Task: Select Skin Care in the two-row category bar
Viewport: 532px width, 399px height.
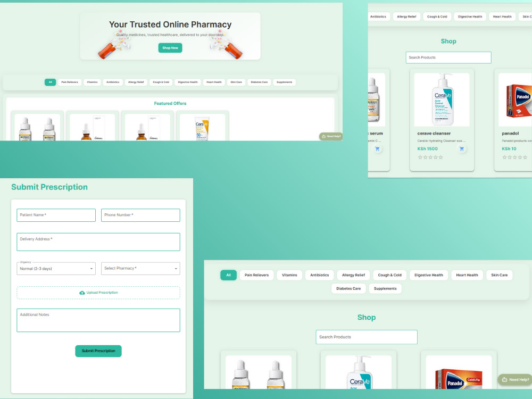Action: coord(500,275)
